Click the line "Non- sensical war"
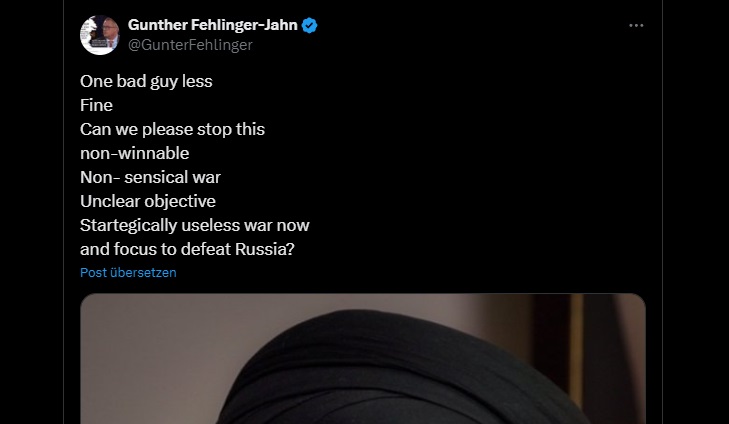Viewport: 729px width, 424px height. click(150, 177)
